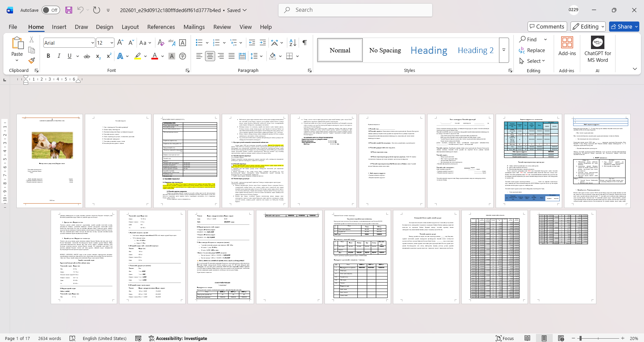This screenshot has height=342, width=644.
Task: Expand the font size dropdown
Action: pyautogui.click(x=112, y=43)
